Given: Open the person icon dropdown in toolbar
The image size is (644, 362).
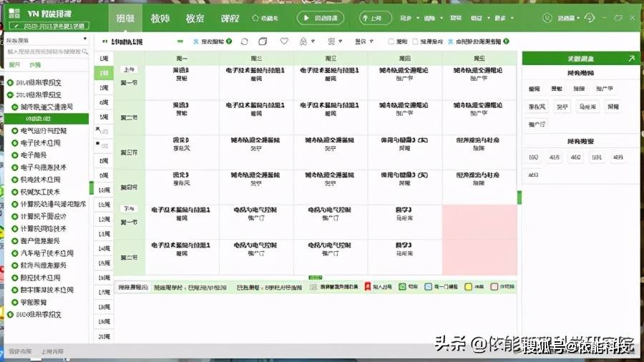Looking at the screenshot, I should (306, 41).
